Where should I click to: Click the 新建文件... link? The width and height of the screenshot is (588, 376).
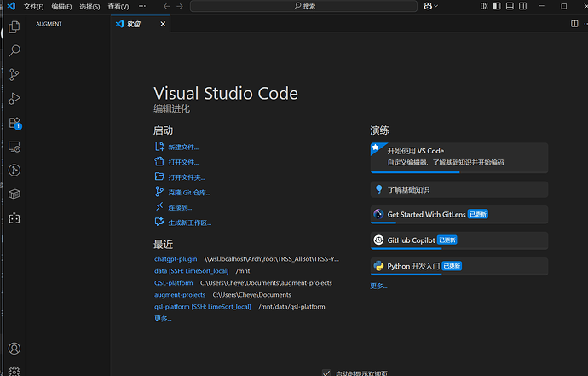[x=183, y=148]
